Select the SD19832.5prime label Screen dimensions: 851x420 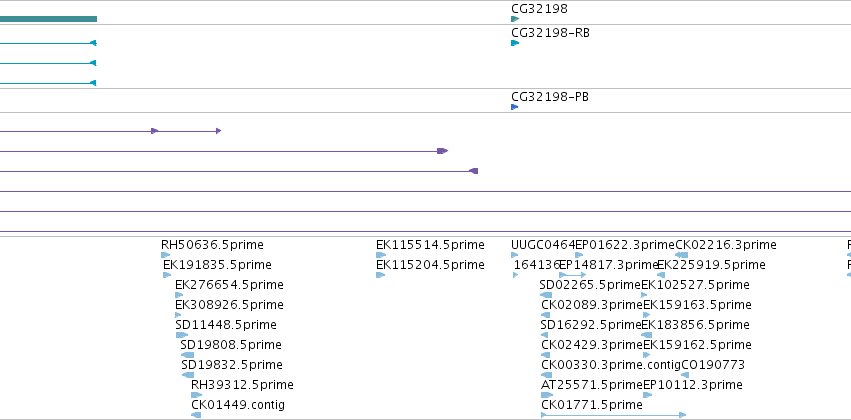click(232, 365)
